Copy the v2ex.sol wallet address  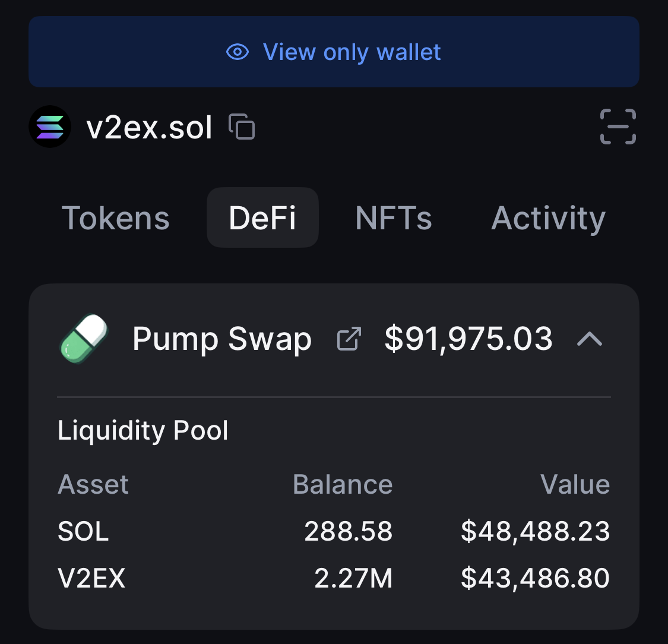[x=242, y=127]
